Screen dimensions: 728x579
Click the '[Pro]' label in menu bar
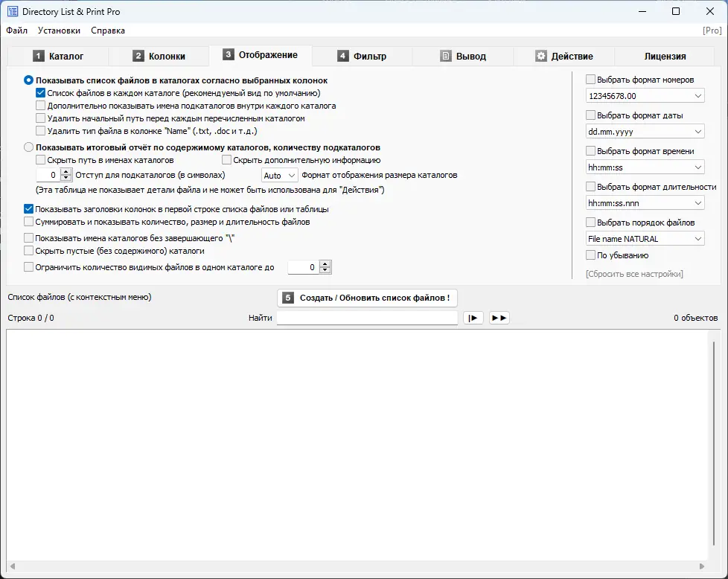712,31
